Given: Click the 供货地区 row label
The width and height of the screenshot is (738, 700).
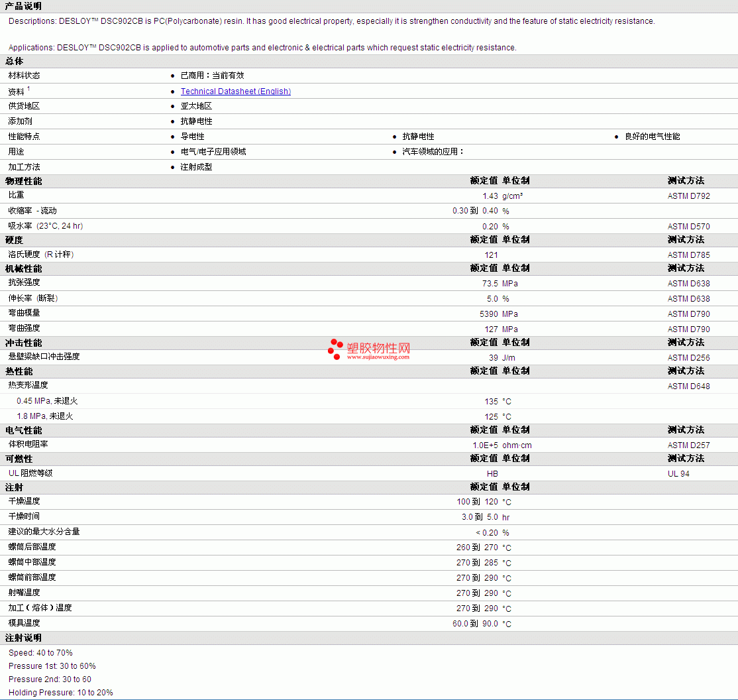Looking at the screenshot, I should click(24, 106).
